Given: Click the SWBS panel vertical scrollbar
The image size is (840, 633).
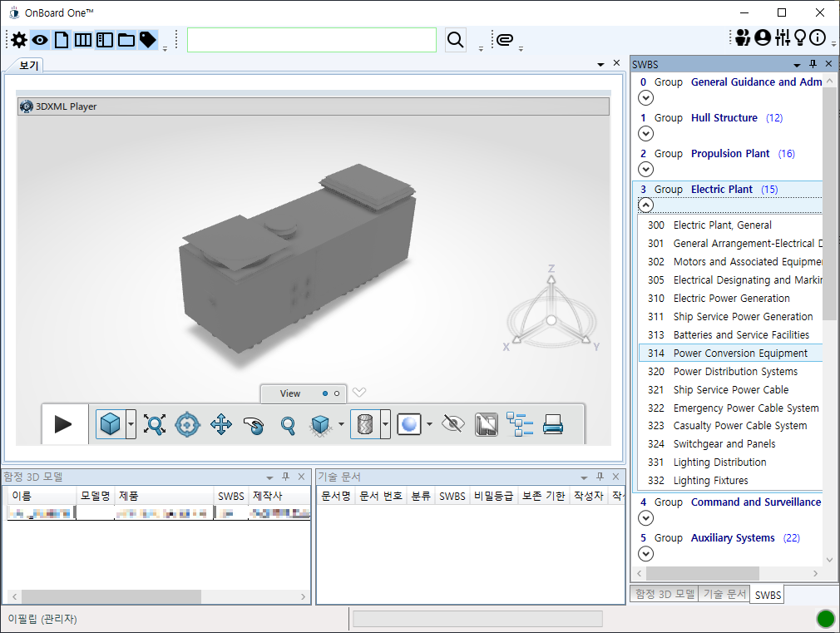Looking at the screenshot, I should 829,204.
